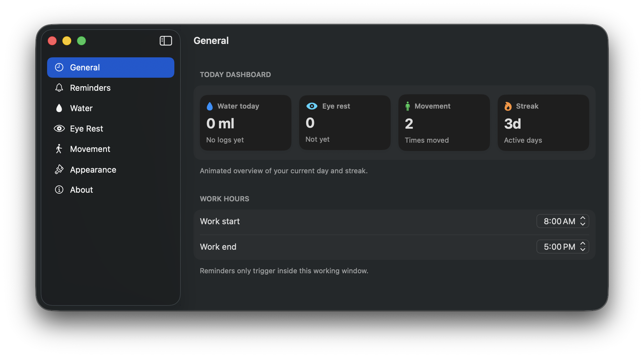Click the water drop icon in sidebar
The image size is (644, 358).
(59, 108)
